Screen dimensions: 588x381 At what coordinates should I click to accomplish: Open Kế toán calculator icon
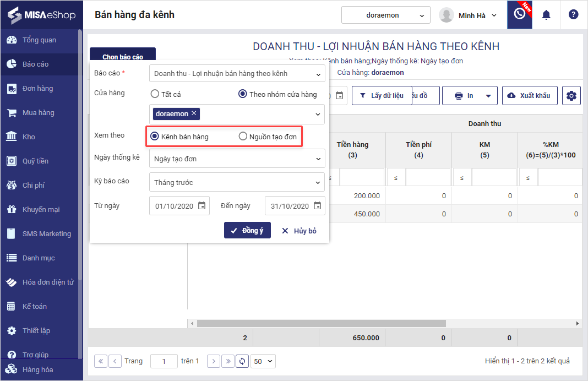[x=12, y=306]
